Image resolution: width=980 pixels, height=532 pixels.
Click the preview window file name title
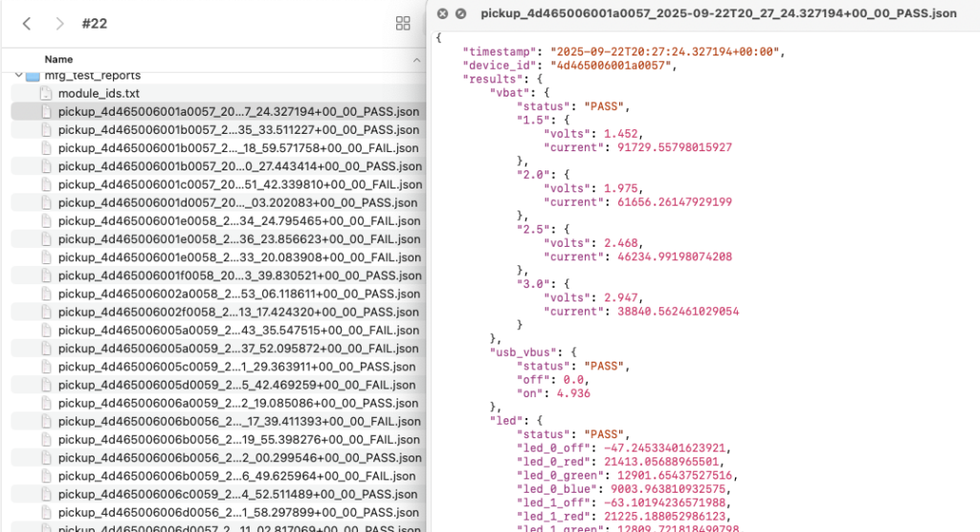tap(718, 13)
